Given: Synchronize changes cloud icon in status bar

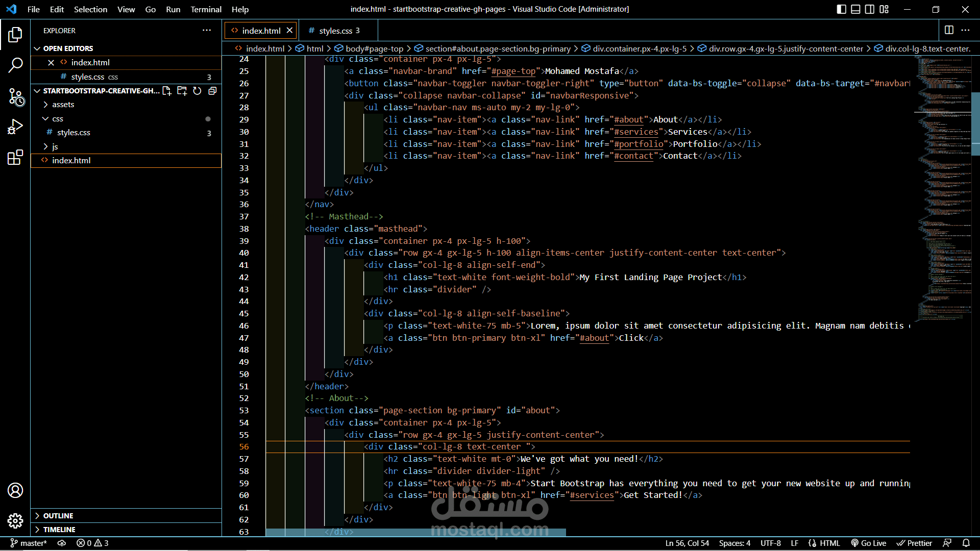Looking at the screenshot, I should pyautogui.click(x=62, y=543).
